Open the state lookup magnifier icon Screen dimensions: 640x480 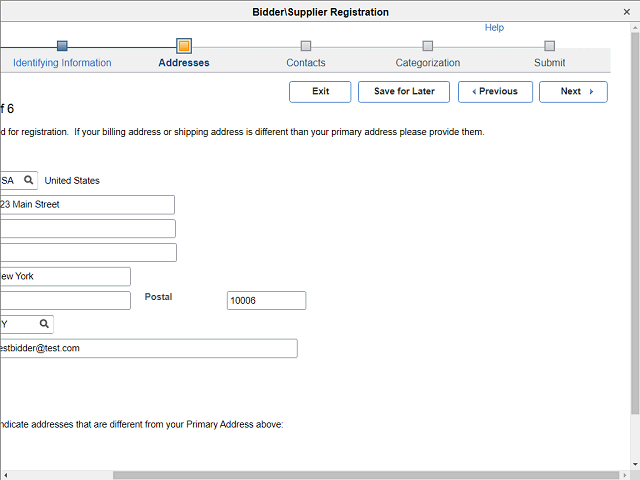pos(44,324)
